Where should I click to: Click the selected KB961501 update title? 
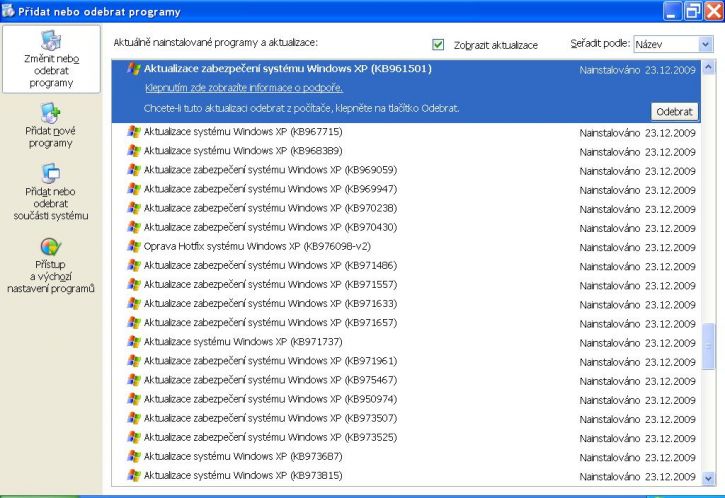coord(288,69)
